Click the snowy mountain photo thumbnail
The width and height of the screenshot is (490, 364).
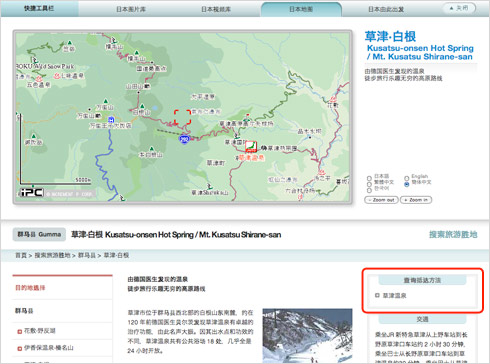point(307,336)
